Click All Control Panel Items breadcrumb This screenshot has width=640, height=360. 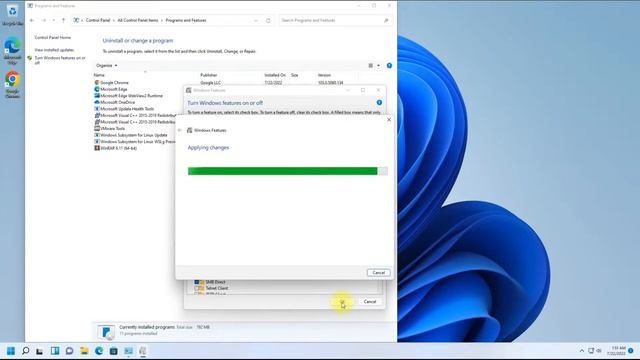coord(138,20)
